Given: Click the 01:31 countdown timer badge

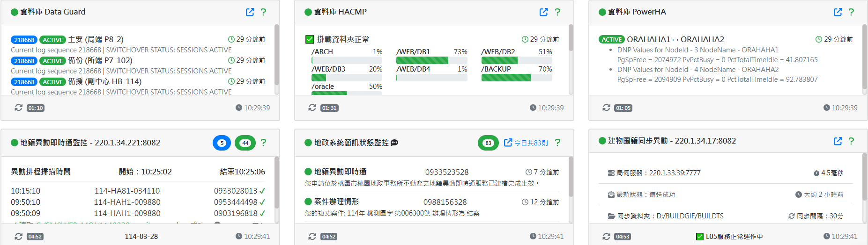Looking at the screenshot, I should [x=329, y=108].
